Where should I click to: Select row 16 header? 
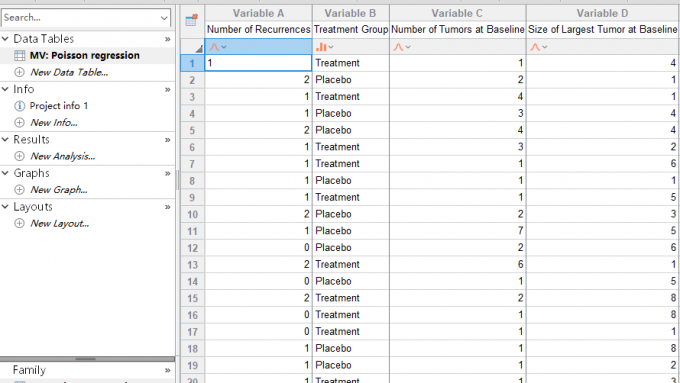click(192, 315)
